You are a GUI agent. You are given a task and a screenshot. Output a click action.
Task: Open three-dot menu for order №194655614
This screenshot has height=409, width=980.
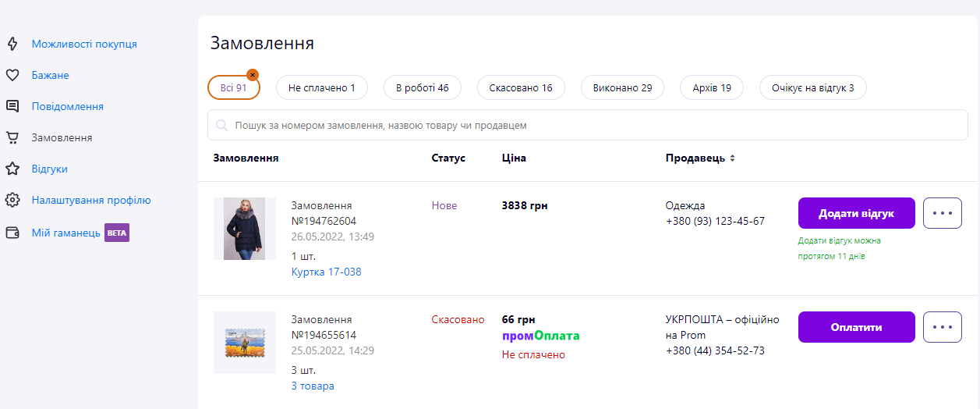point(942,327)
